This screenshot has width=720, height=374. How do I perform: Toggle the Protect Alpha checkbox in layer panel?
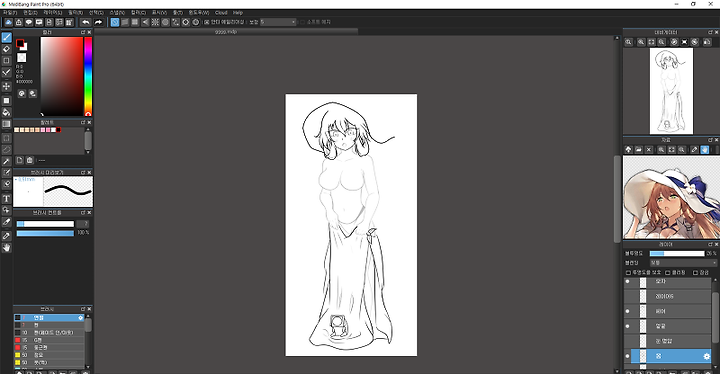628,273
